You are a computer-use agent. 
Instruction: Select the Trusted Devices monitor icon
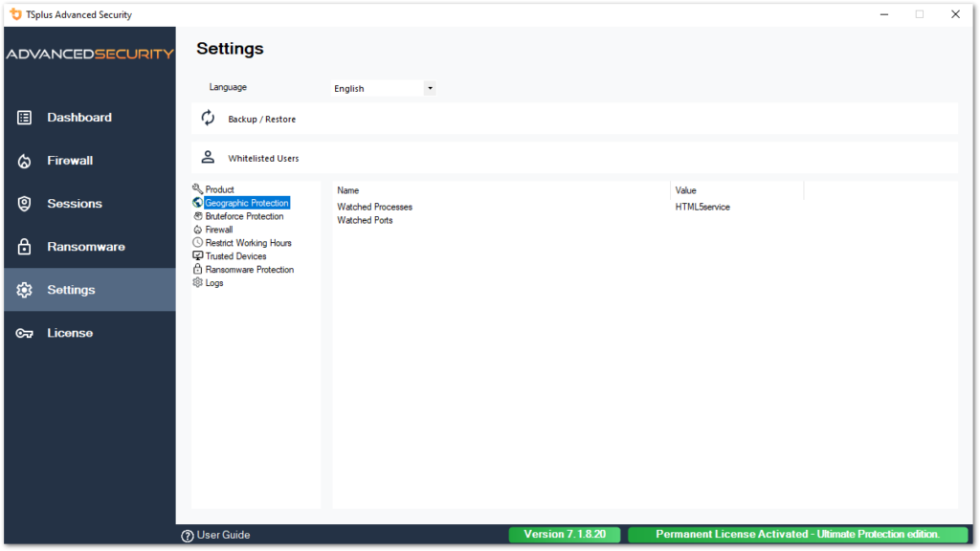[197, 255]
